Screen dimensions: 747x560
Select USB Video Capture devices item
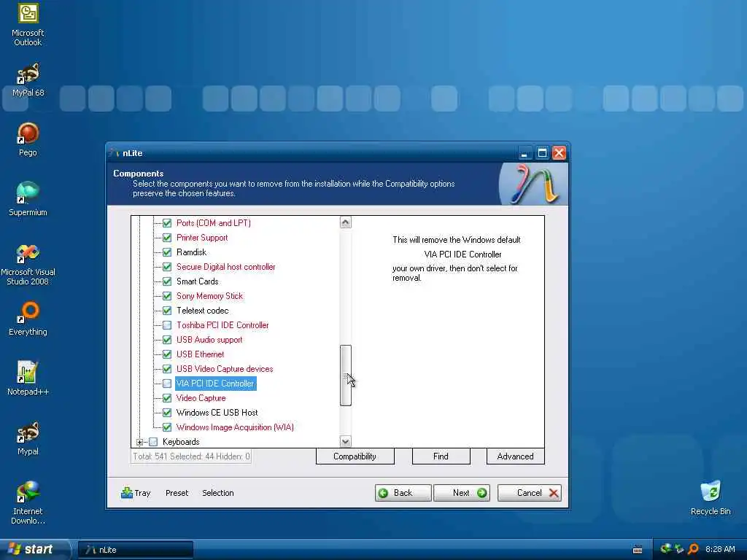[x=225, y=368]
